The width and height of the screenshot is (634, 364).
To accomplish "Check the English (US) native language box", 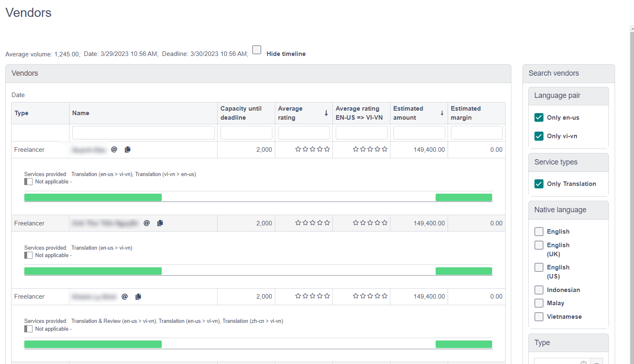I will [x=539, y=267].
